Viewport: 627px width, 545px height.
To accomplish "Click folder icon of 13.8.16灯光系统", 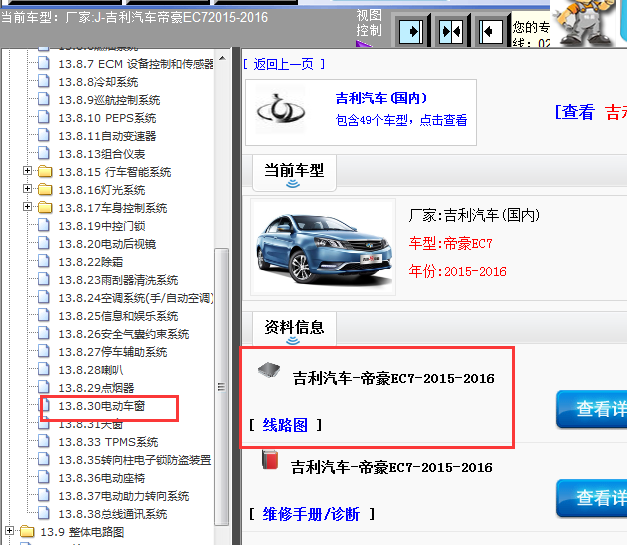I will tap(45, 190).
